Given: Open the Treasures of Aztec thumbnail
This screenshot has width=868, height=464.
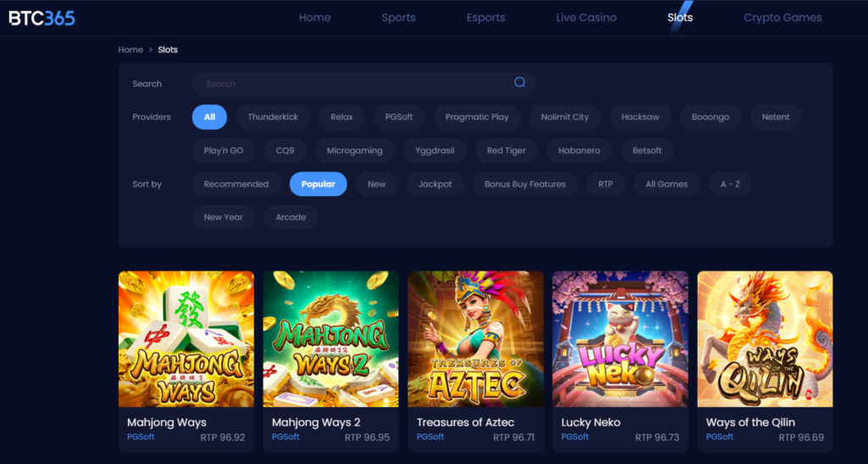Looking at the screenshot, I should pos(476,338).
